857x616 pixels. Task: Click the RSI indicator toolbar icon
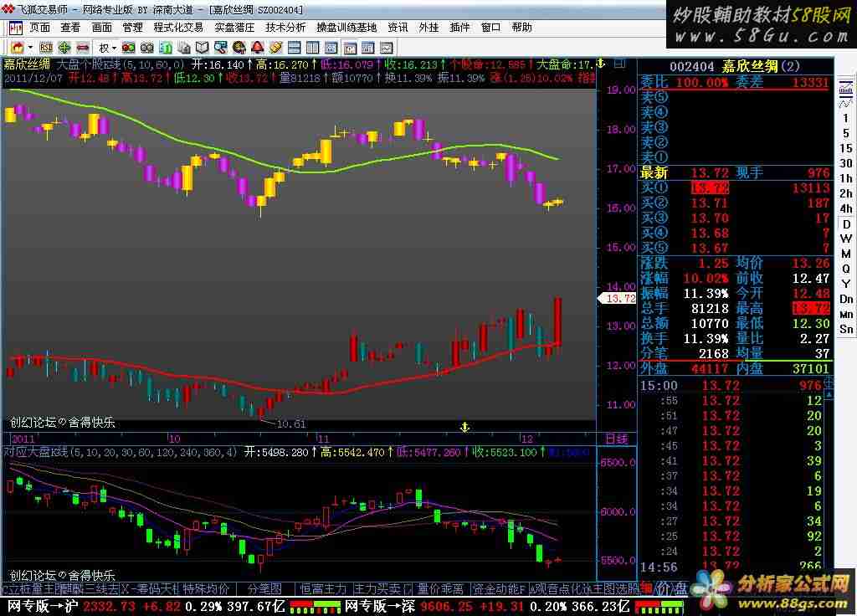click(47, 48)
